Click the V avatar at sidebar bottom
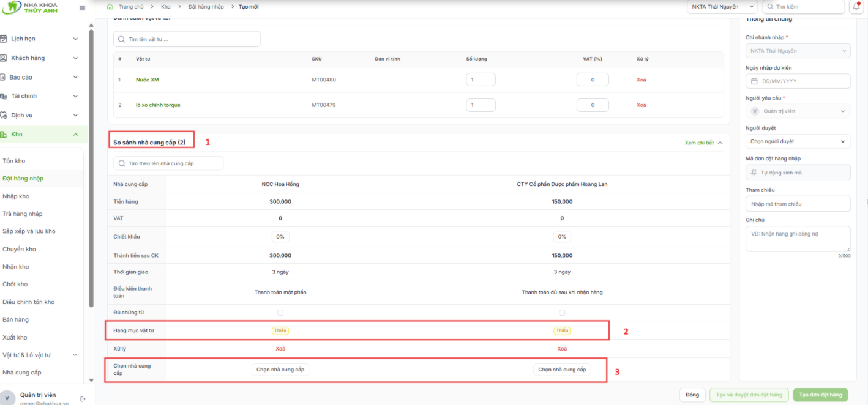 click(x=6, y=398)
